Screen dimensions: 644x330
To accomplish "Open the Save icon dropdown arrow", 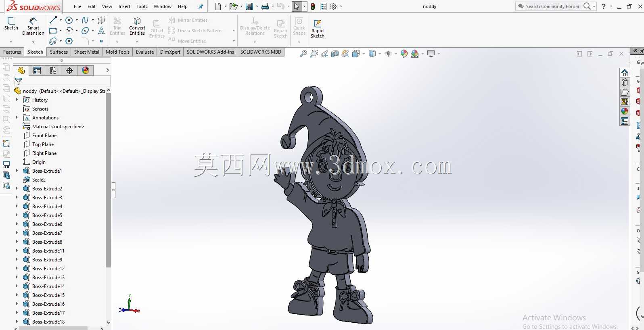I will pos(257,6).
